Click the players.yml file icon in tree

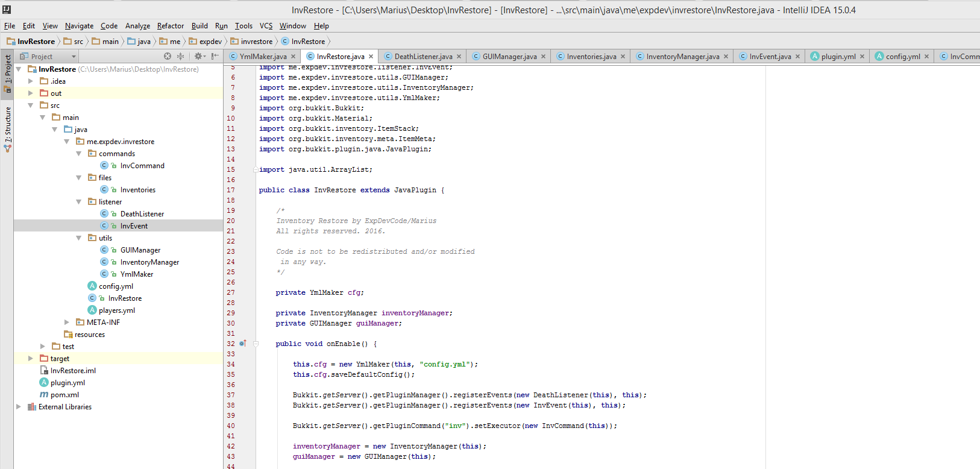[92, 310]
